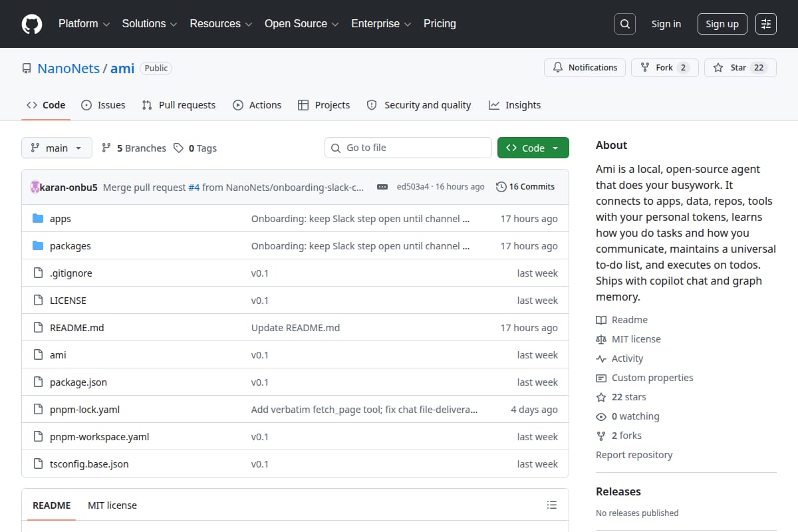Switch to the Projects tab
Image resolution: width=798 pixels, height=532 pixels.
[x=324, y=105]
